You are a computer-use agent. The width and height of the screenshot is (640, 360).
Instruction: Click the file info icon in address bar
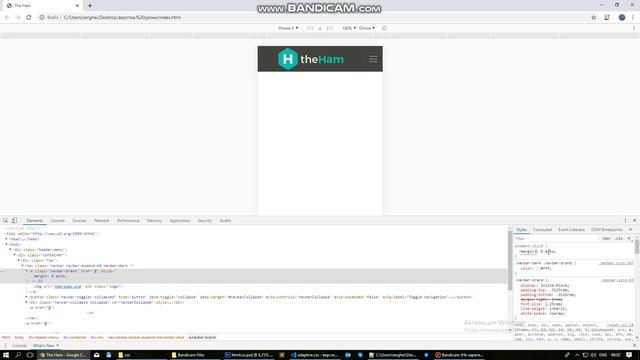click(42, 17)
